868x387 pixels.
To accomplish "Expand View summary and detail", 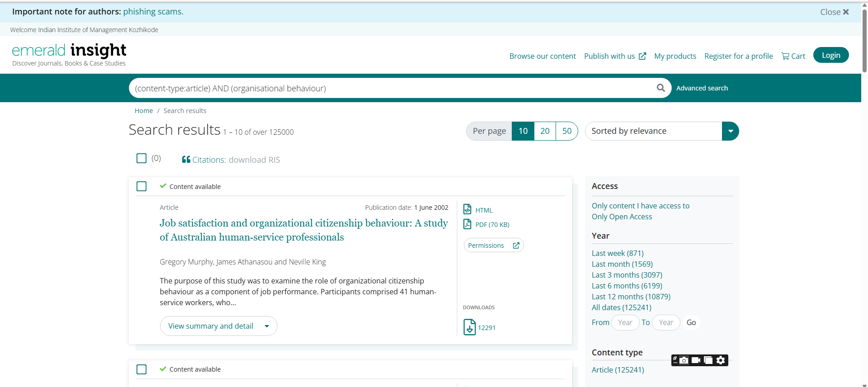I will (x=218, y=326).
